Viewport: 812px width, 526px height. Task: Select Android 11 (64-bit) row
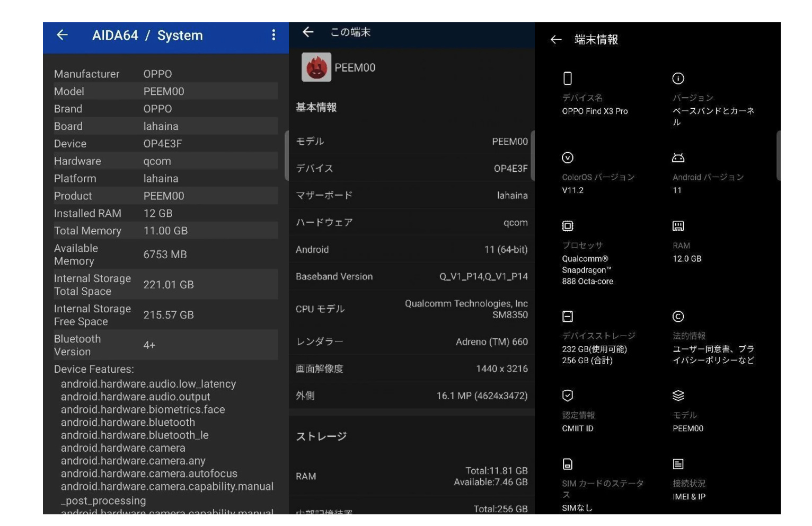(x=411, y=250)
